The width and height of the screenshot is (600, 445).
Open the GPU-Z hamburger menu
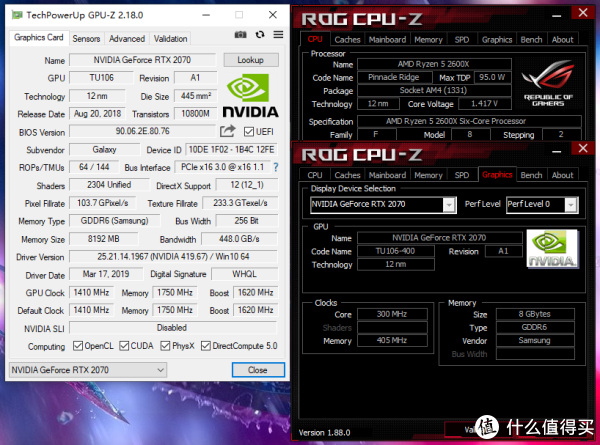pyautogui.click(x=278, y=35)
